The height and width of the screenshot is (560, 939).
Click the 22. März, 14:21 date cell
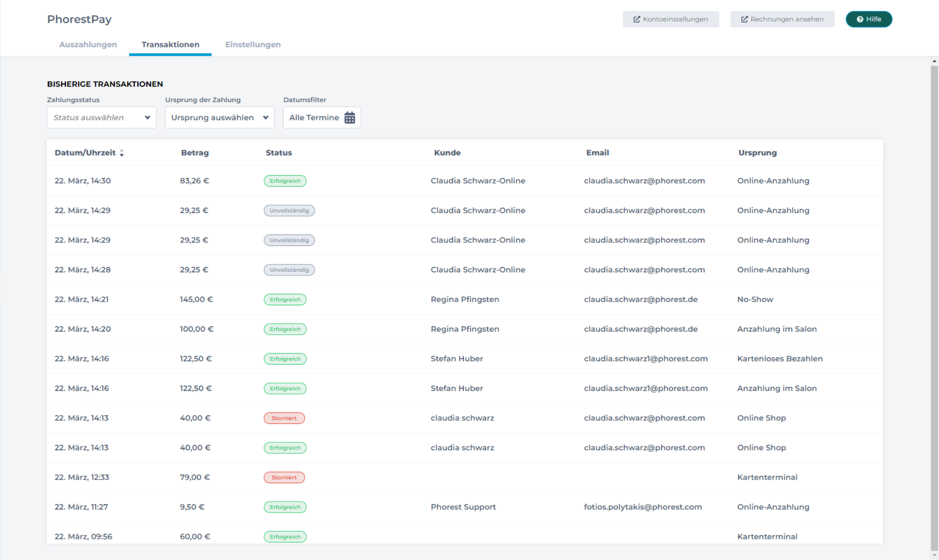coord(81,299)
